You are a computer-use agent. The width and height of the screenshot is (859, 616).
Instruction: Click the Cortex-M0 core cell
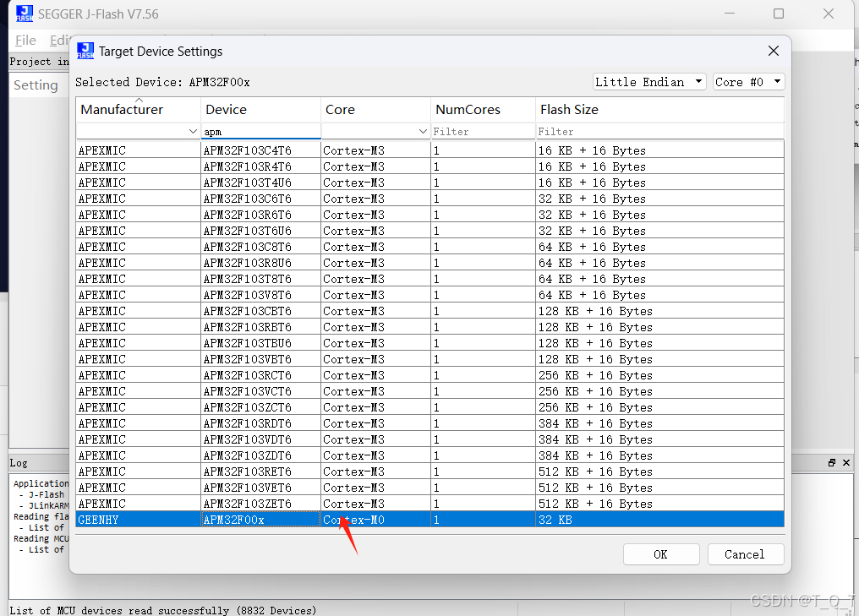pyautogui.click(x=375, y=520)
